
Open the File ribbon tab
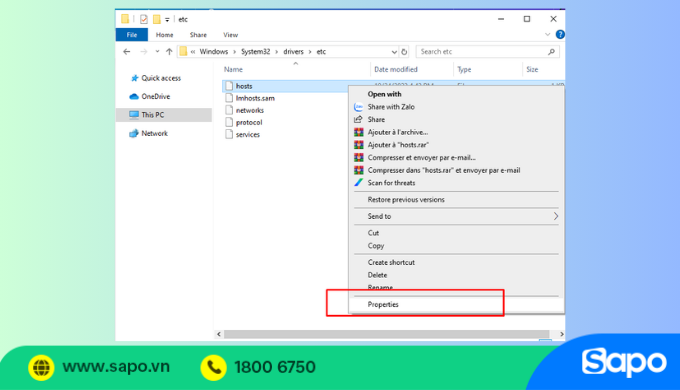[132, 35]
